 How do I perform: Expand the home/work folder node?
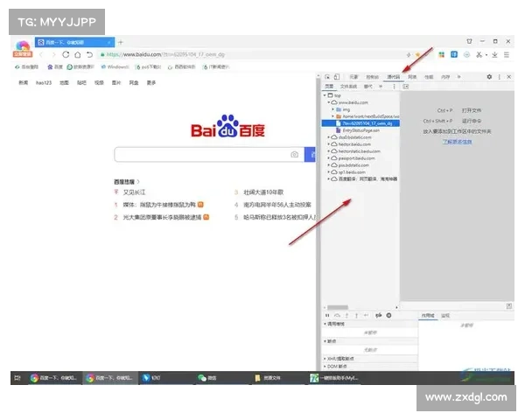(x=332, y=116)
